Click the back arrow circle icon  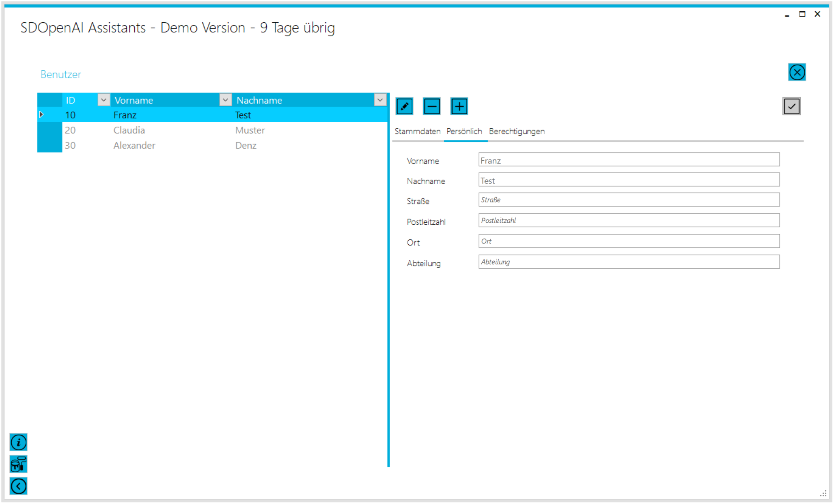pos(19,486)
